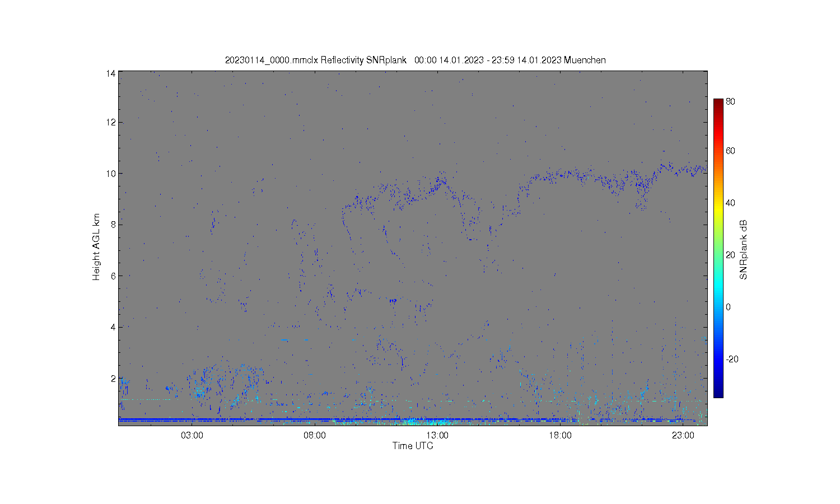
Task: Click the colorbar value 0
Action: coord(728,307)
